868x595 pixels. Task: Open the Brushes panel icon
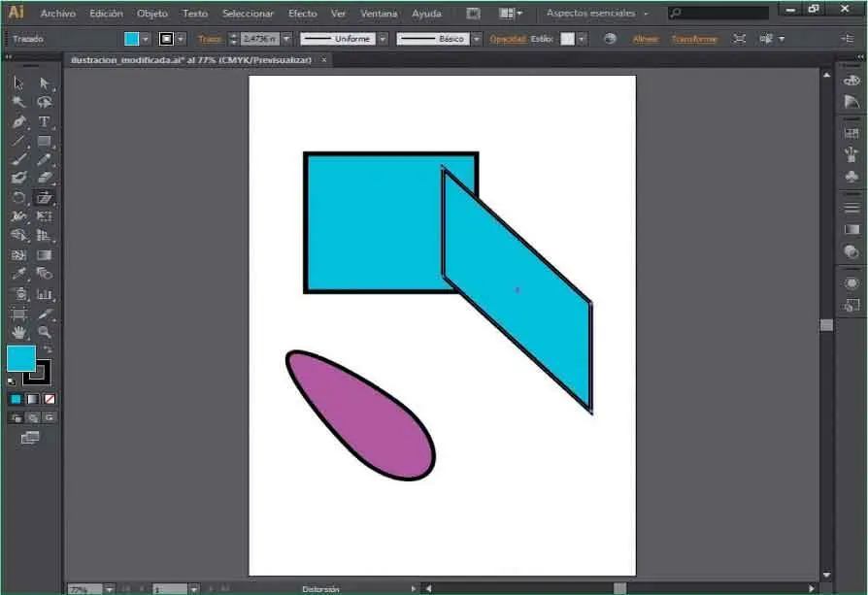coord(851,154)
